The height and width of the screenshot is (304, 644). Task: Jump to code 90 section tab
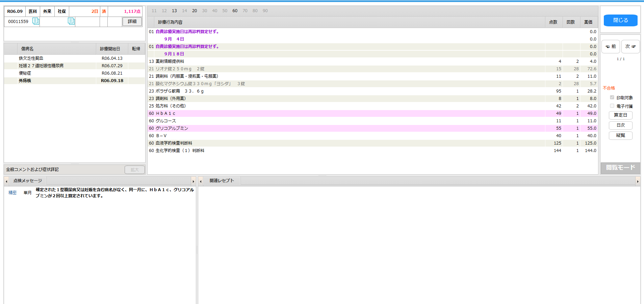(x=265, y=11)
